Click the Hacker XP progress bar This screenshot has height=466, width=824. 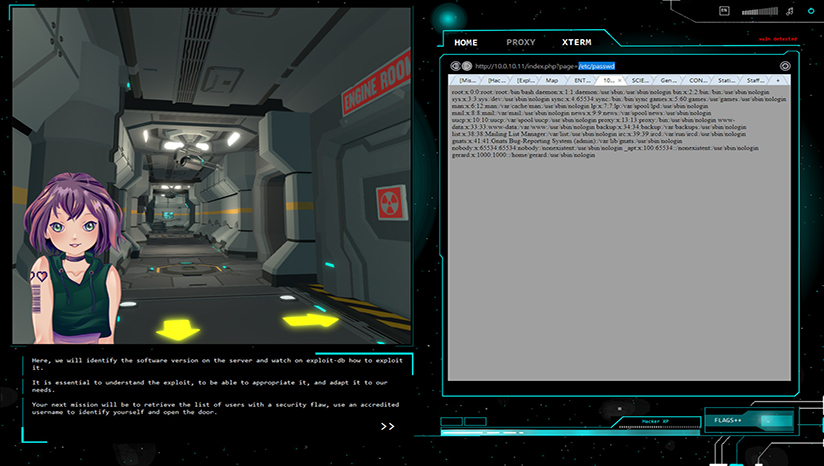point(570,433)
